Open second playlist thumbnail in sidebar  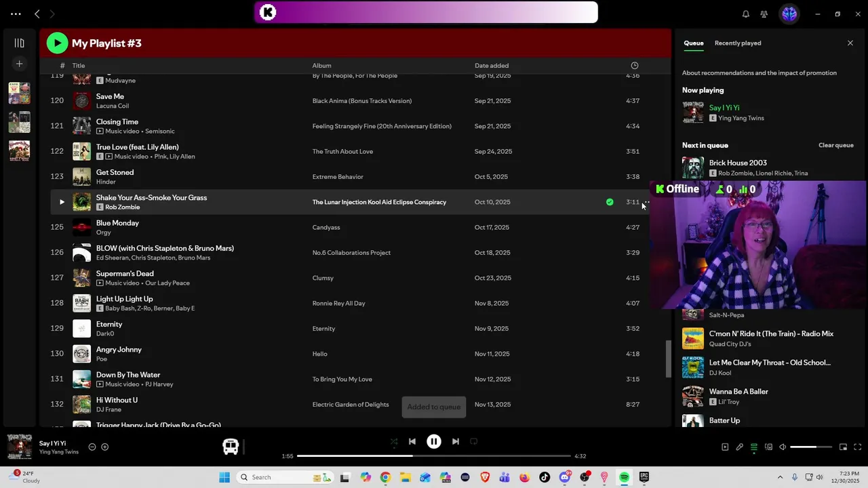19,122
